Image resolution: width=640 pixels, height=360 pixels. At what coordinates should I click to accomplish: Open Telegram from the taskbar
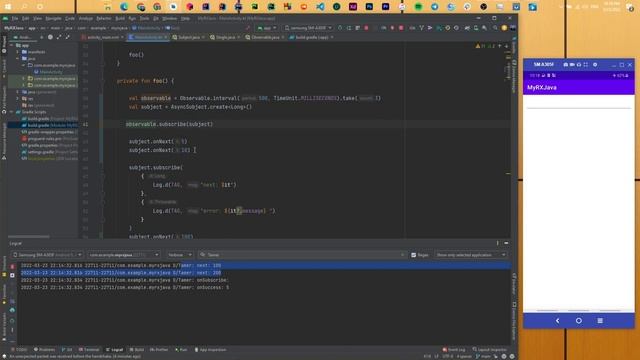(x=435, y=7)
